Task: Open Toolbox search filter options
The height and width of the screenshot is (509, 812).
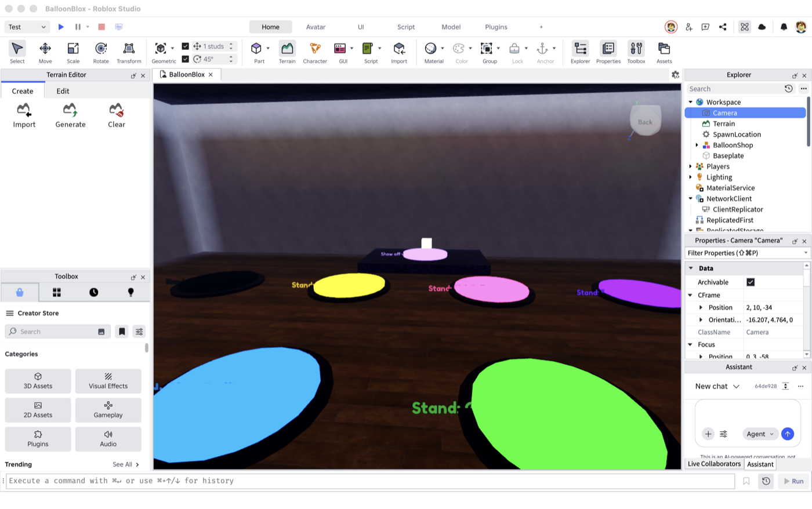Action: pos(139,332)
